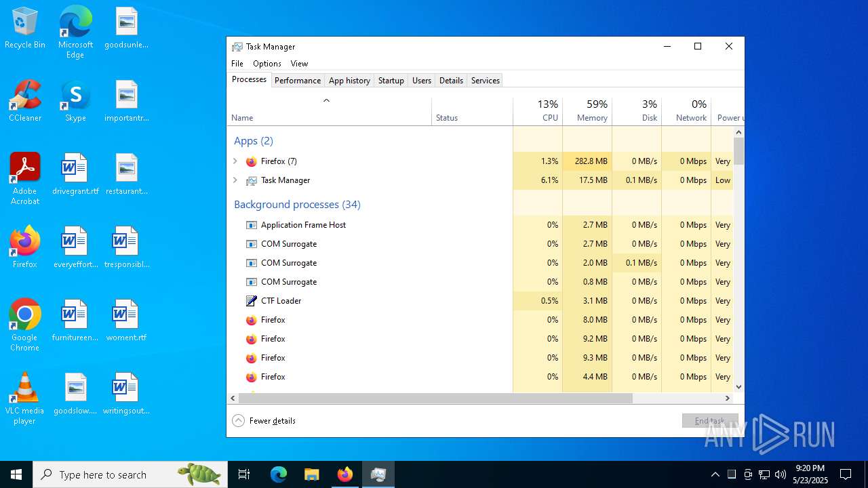Viewport: 868px width, 488px height.
Task: Open the Windows Start menu
Action: click(x=16, y=474)
